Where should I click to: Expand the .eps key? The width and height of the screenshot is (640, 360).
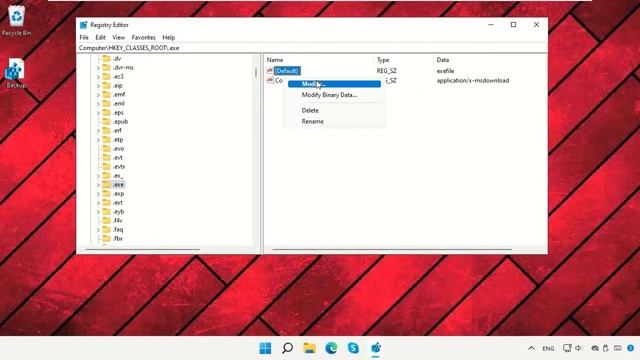point(98,113)
